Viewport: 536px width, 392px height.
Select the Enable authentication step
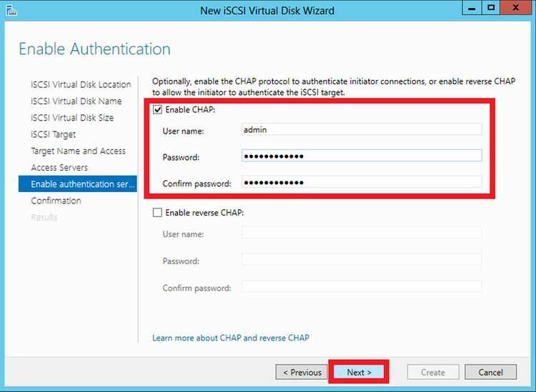click(82, 184)
